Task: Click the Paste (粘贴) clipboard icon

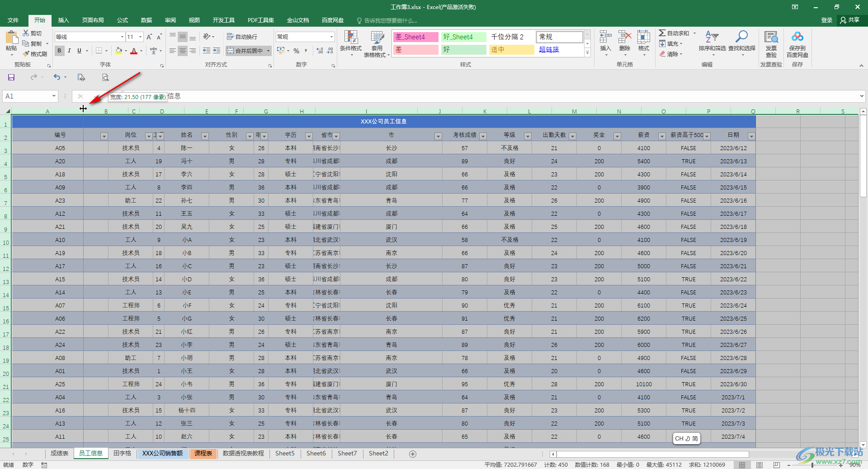Action: click(x=11, y=38)
